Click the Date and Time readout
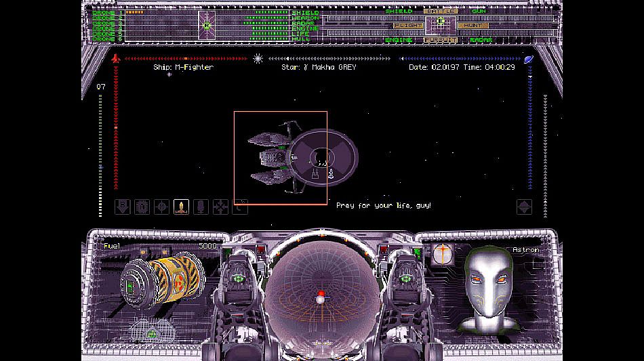This screenshot has height=361, width=644. tap(462, 67)
